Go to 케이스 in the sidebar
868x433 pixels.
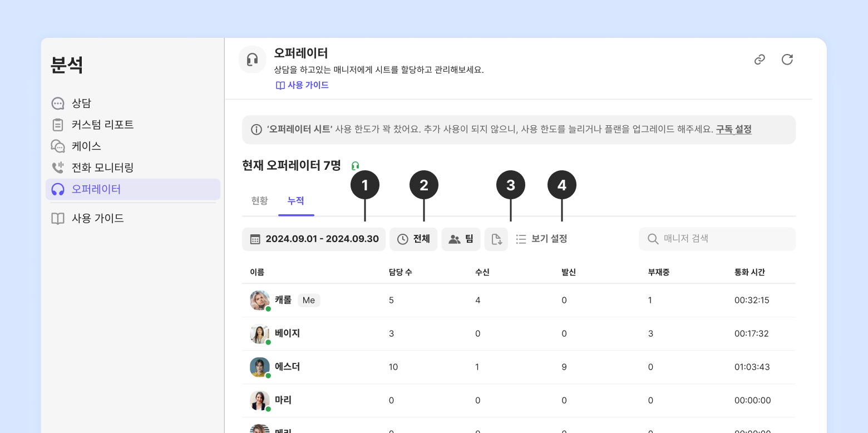[x=86, y=146]
